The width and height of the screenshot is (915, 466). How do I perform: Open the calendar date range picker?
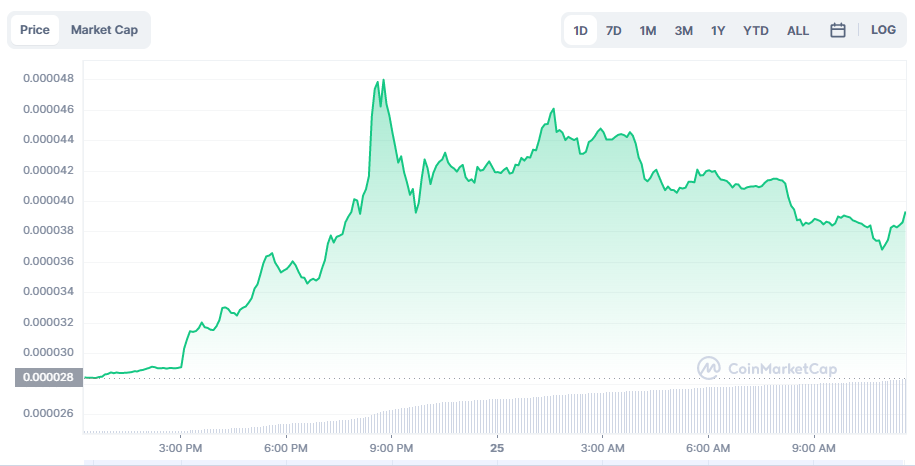pos(838,30)
